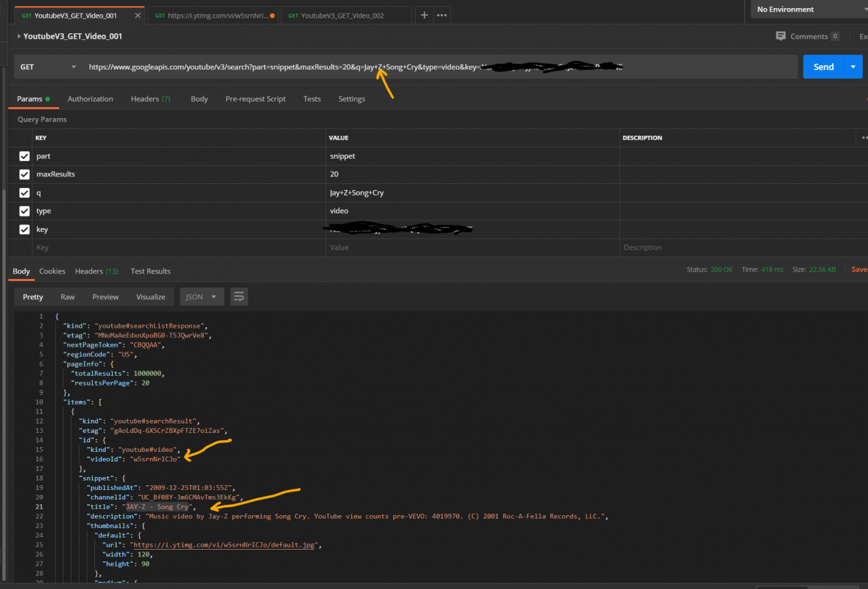Image resolution: width=868 pixels, height=589 pixels.
Task: Open the JSON format dropdown
Action: point(201,297)
